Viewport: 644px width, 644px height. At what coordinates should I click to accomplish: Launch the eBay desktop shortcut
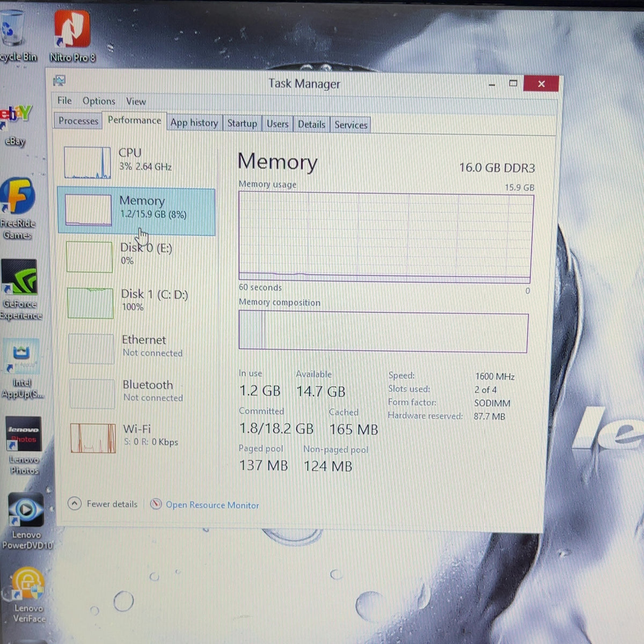point(15,126)
